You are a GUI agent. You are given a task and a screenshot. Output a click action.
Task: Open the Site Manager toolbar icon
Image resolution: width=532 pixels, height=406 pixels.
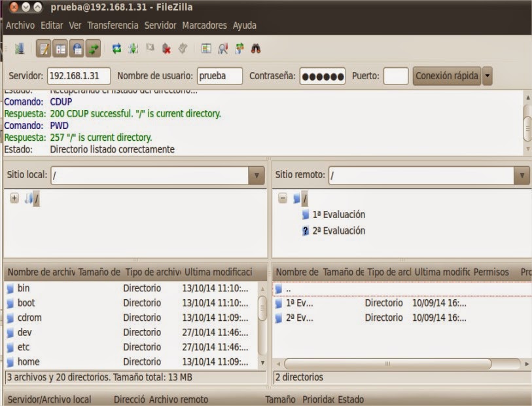pyautogui.click(x=20, y=48)
